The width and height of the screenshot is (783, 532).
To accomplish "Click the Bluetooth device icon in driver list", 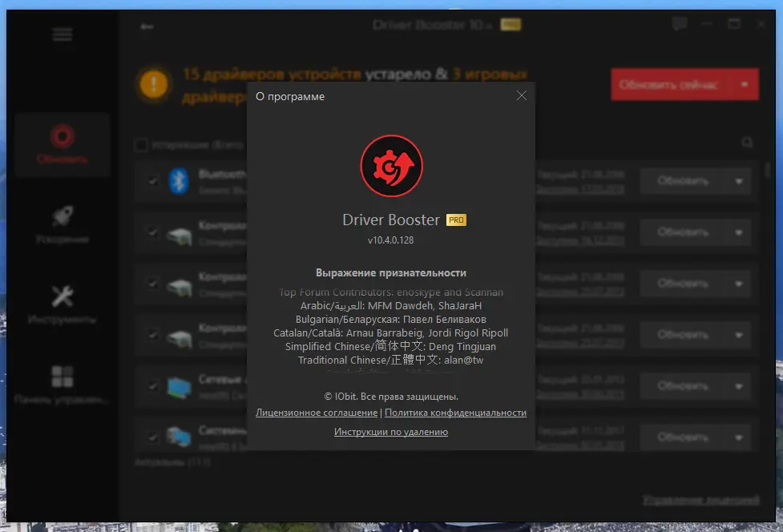I will [178, 181].
